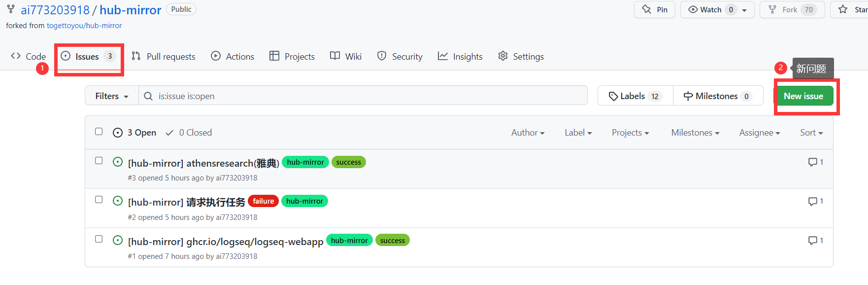Image resolution: width=868 pixels, height=285 pixels.
Task: Open togettoyou/hub-mirror upstream link
Action: 84,26
